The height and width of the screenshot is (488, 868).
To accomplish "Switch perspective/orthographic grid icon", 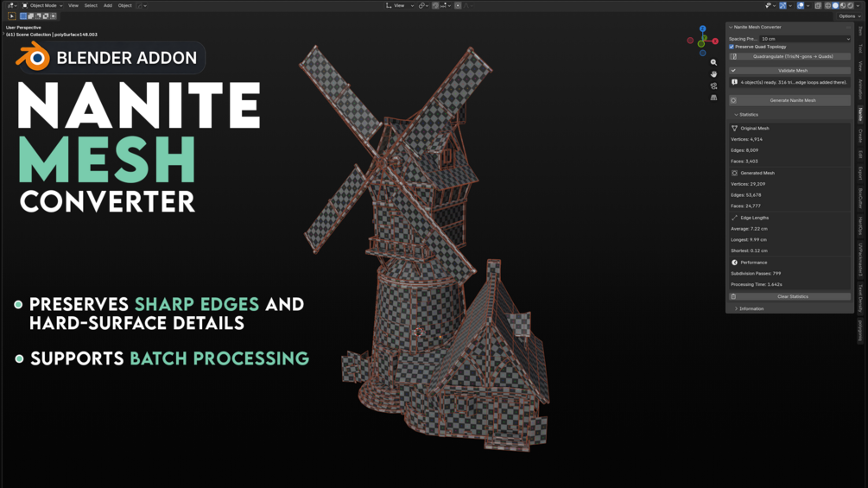I will 713,98.
